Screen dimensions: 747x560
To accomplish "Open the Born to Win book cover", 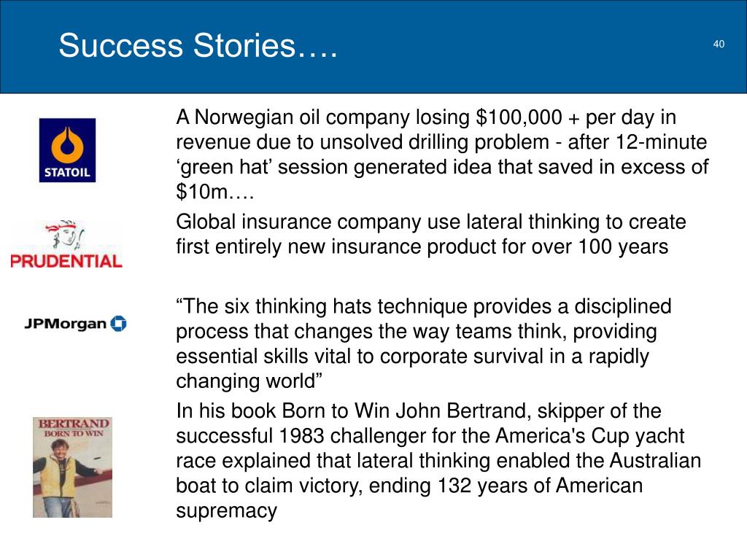I will coord(72,467).
